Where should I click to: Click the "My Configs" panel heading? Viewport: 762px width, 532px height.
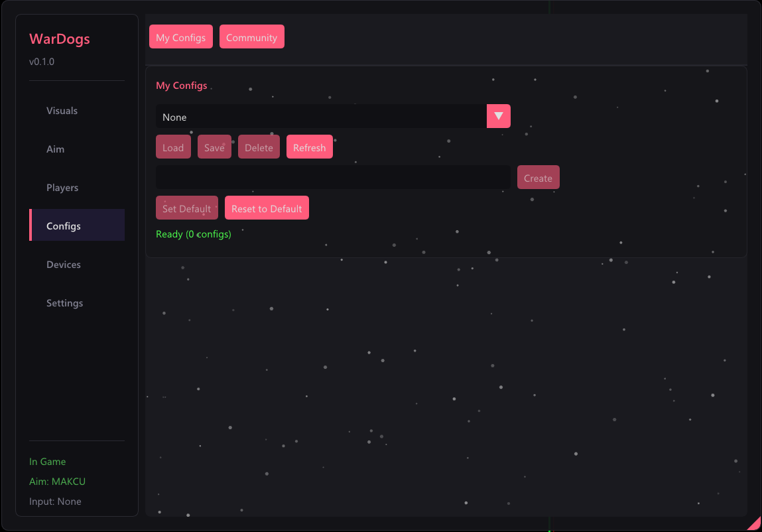pyautogui.click(x=181, y=86)
